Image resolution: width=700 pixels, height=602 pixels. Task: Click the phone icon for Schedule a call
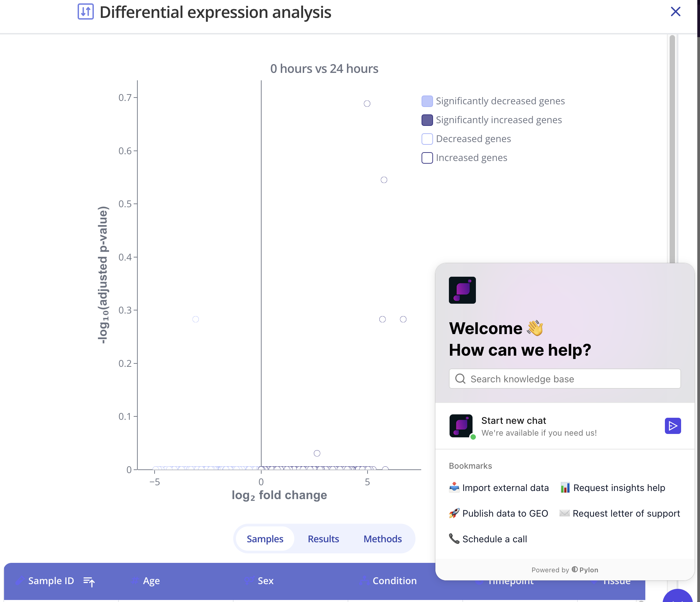coord(454,539)
